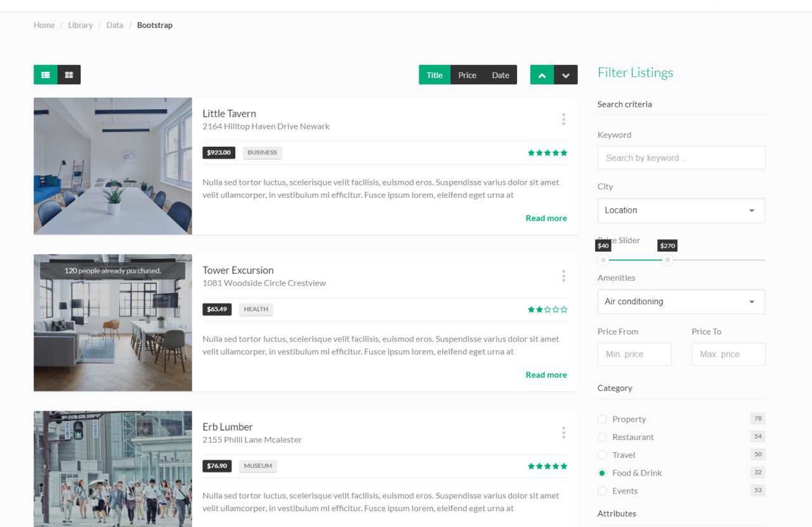Click the $40 minimum price slider handle
Screen dimensions: 812x527
click(603, 260)
